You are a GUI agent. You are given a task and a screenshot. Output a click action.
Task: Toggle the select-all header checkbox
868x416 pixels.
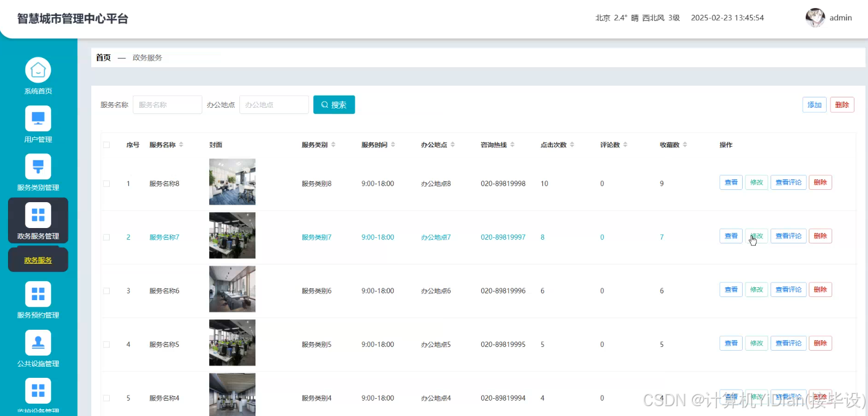tap(107, 145)
